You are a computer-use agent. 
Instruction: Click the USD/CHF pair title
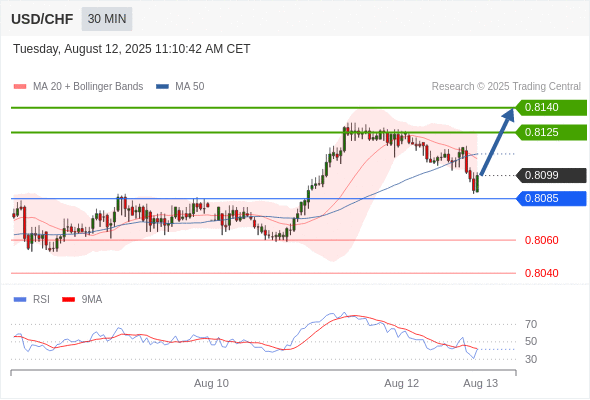click(x=42, y=19)
